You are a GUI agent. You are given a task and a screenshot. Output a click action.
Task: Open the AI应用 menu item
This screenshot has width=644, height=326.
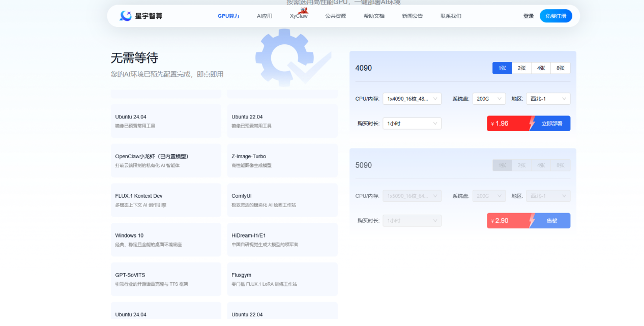[265, 16]
